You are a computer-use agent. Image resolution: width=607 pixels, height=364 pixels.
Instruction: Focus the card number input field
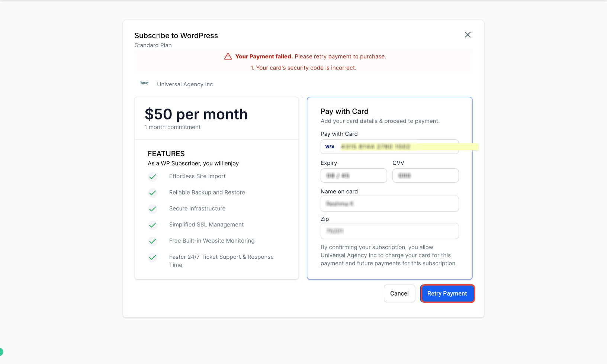[x=390, y=146]
